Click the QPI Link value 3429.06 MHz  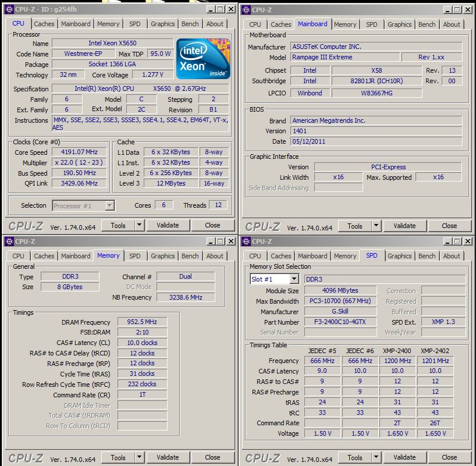pos(79,183)
